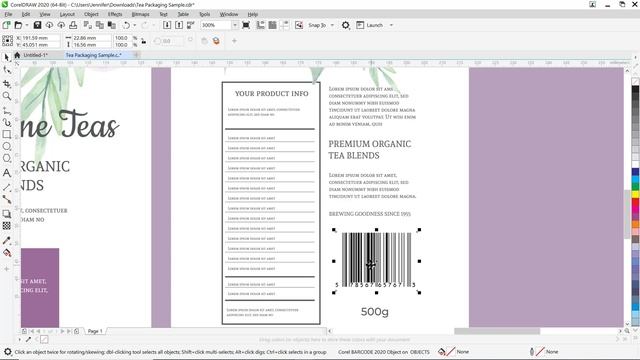Click the Export icon

point(179,25)
